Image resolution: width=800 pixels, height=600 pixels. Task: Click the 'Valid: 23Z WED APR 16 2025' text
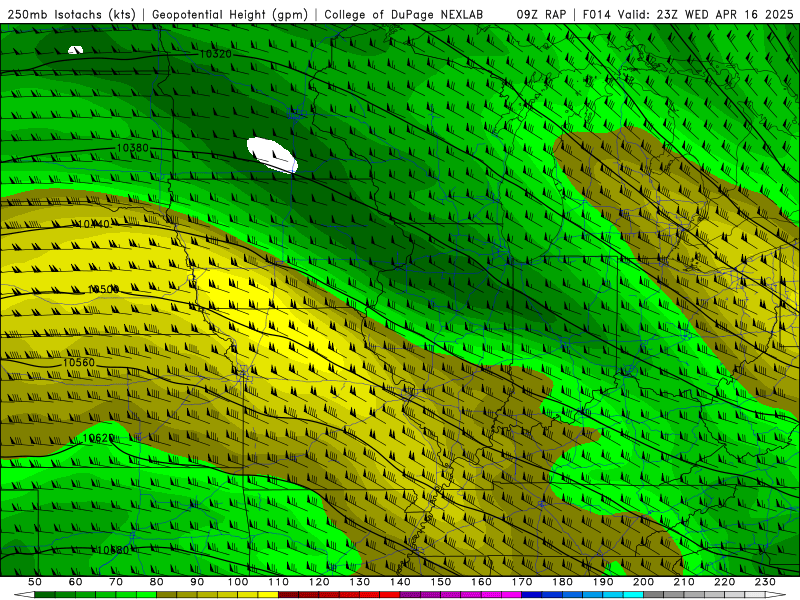tap(706, 15)
